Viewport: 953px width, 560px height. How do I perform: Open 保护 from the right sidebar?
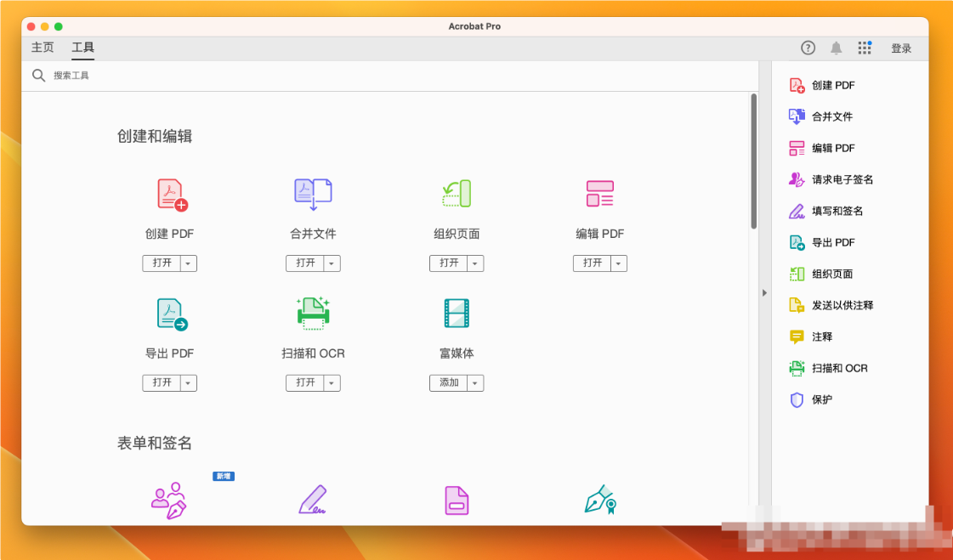[x=810, y=399]
